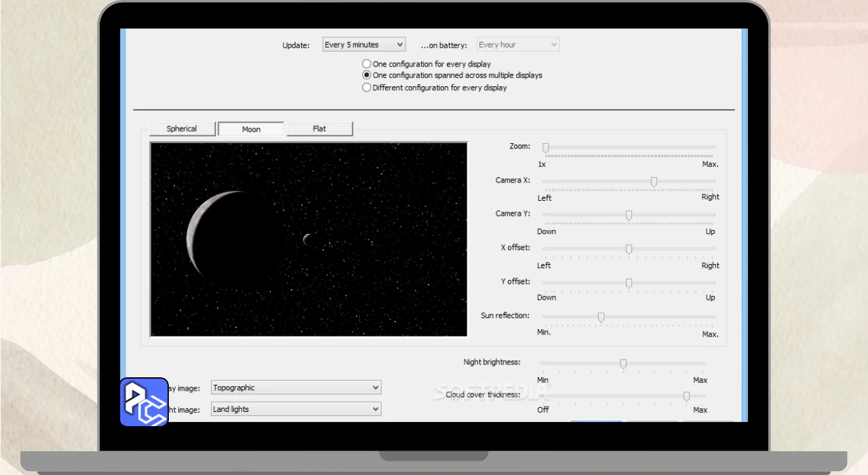Screen dimensions: 868x475
Task: Select One configuration spanned across multiple displays
Action: tap(367, 75)
